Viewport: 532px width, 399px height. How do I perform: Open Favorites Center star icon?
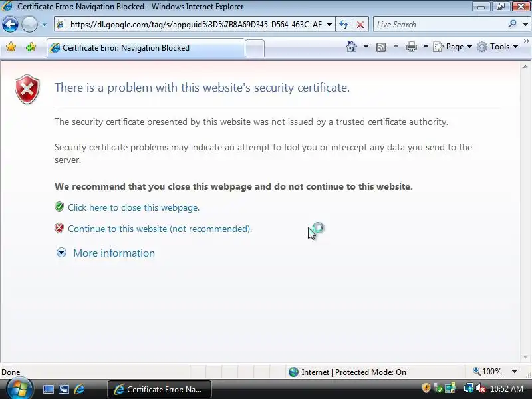click(x=11, y=47)
